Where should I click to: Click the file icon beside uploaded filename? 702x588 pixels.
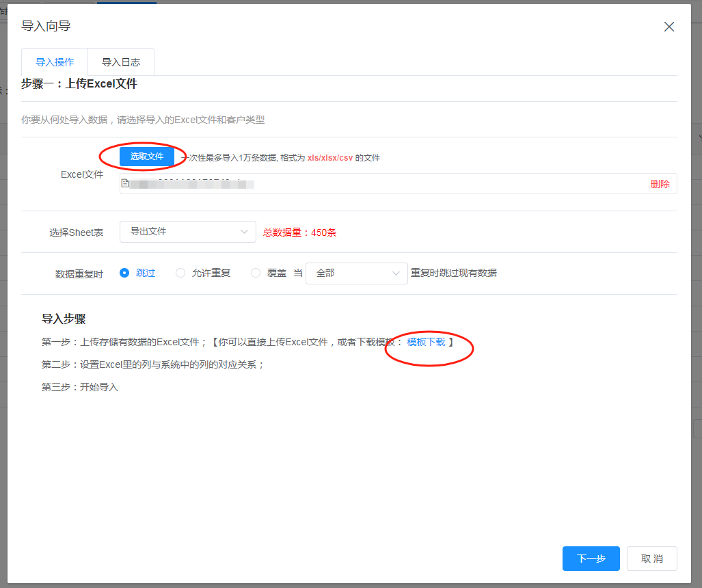click(x=125, y=183)
